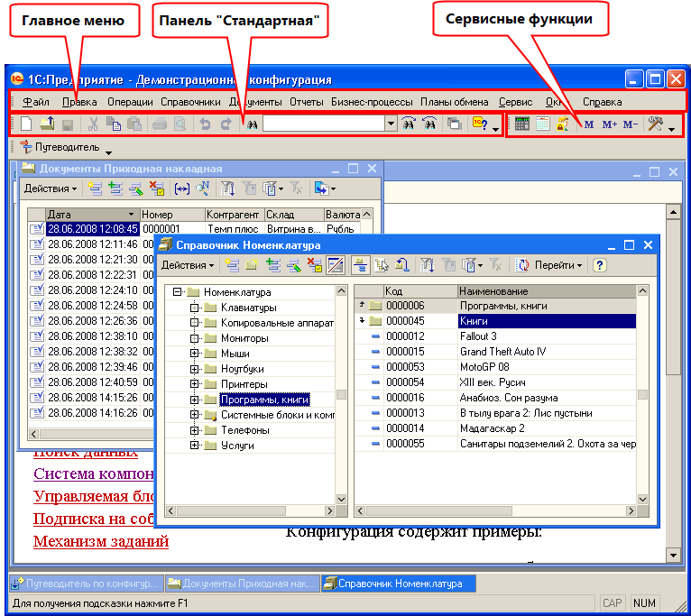Expand the Телефоны folder
Viewport: 691px width, 616px height.
(194, 430)
